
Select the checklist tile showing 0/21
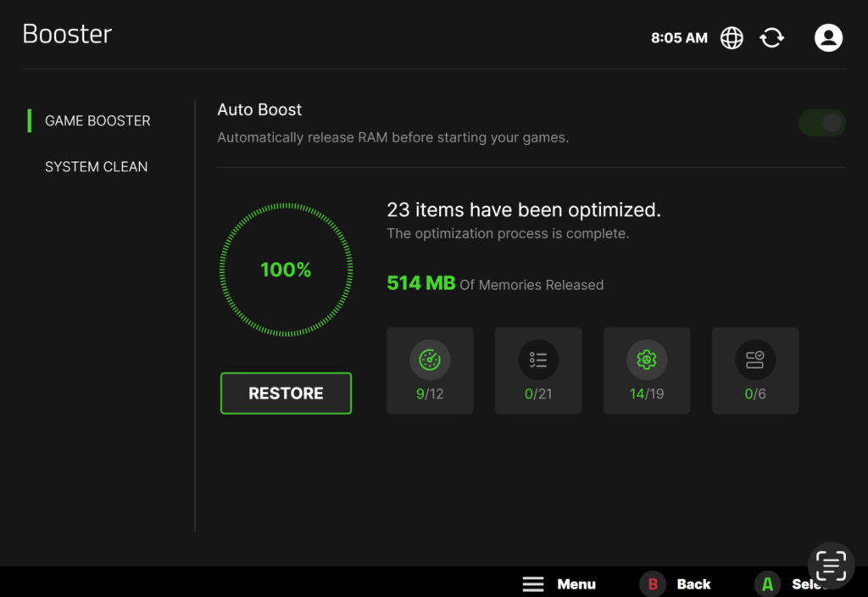tap(538, 370)
